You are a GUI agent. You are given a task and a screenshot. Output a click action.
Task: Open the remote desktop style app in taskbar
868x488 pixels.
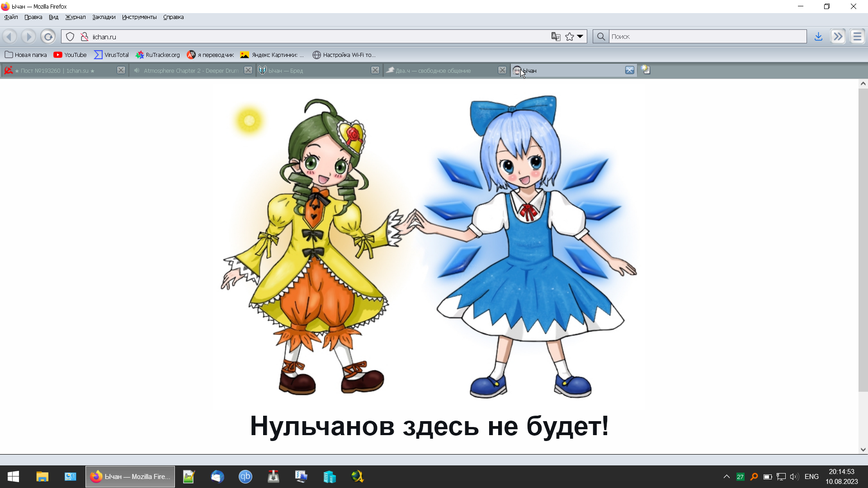click(302, 477)
